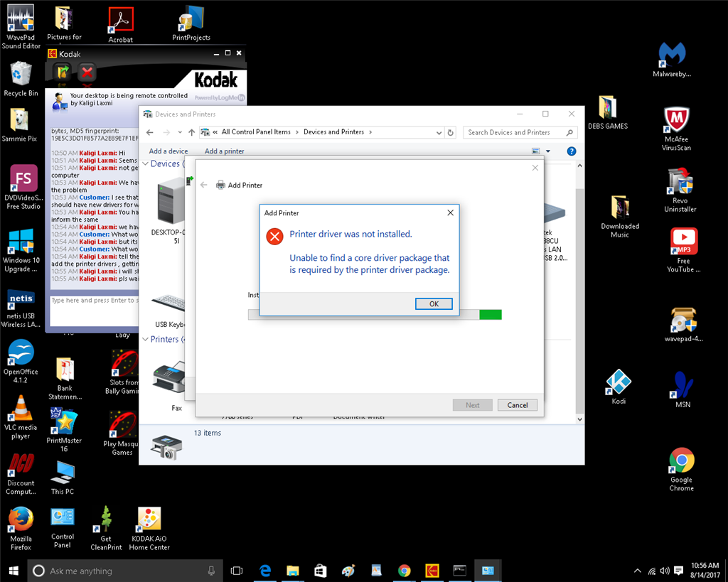
Task: Select the This PC desktop icon
Action: point(63,478)
